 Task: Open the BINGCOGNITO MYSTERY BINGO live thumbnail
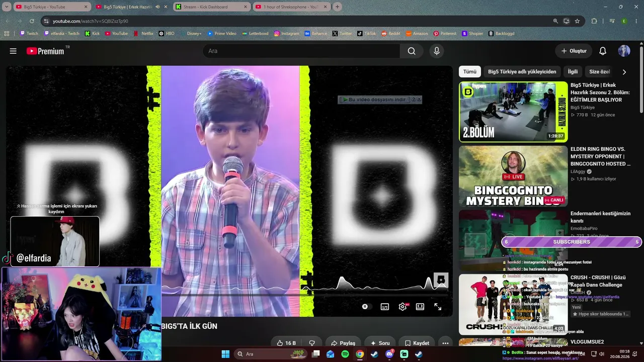point(513,176)
